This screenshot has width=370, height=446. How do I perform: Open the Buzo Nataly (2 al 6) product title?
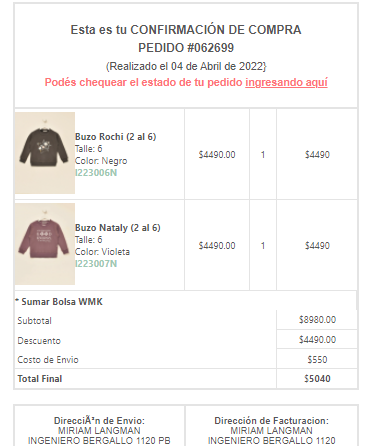(118, 228)
